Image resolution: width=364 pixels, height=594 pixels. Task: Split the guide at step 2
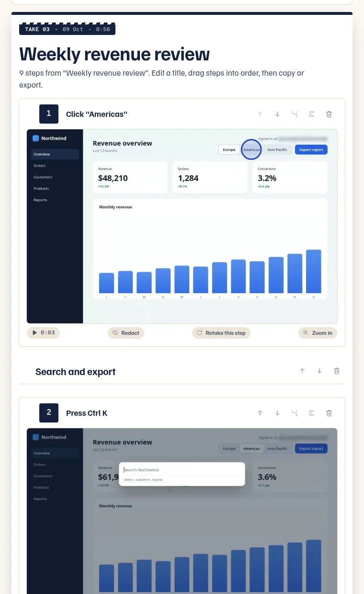pos(295,413)
